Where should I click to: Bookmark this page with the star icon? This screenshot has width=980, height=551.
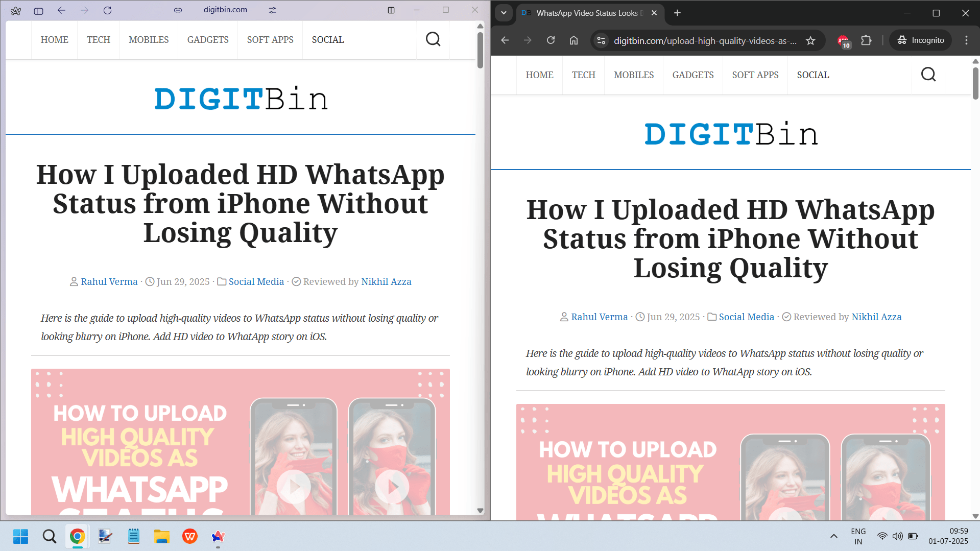(x=810, y=41)
